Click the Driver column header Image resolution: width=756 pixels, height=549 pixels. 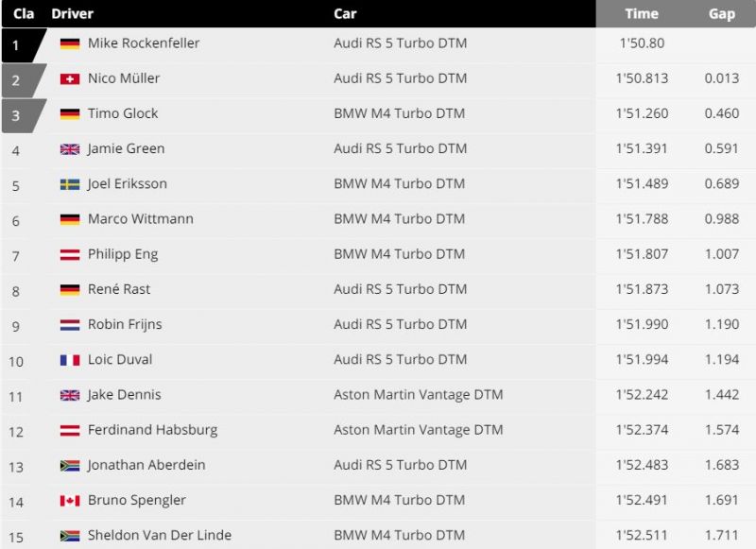(x=72, y=14)
